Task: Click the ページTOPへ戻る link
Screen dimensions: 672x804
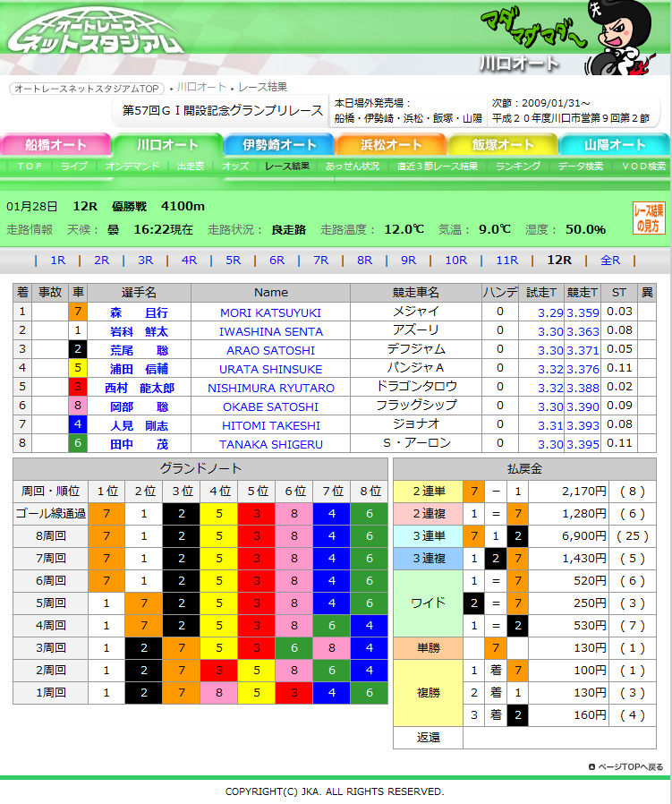Action: [x=625, y=766]
